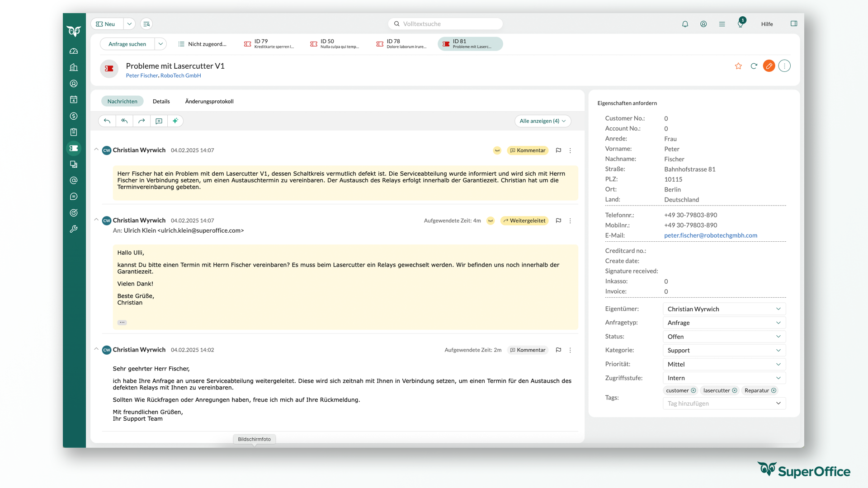Open the Status dropdown showing Offen
This screenshot has width=868, height=488.
724,337
